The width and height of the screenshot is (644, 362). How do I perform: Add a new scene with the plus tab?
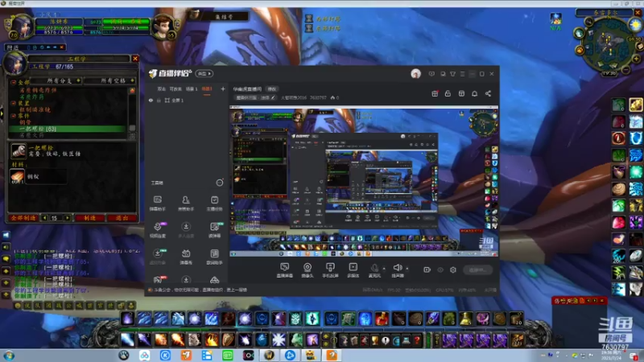click(223, 88)
